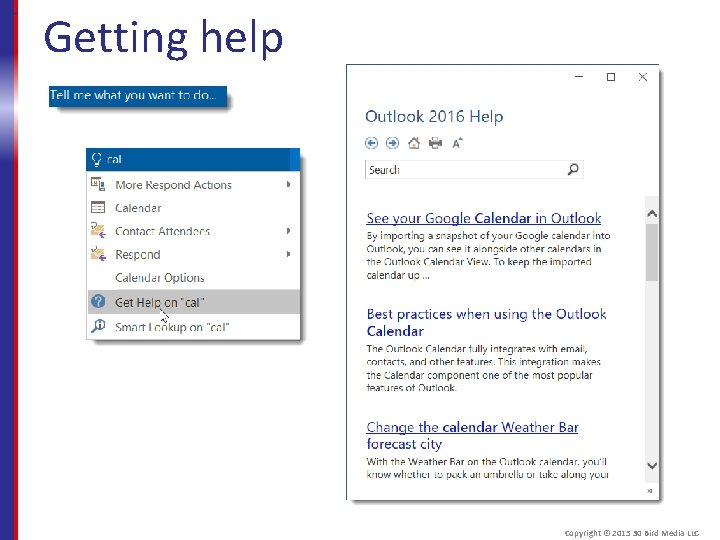Click the More Respond Actions icon
This screenshot has width=720, height=540.
click(x=98, y=185)
